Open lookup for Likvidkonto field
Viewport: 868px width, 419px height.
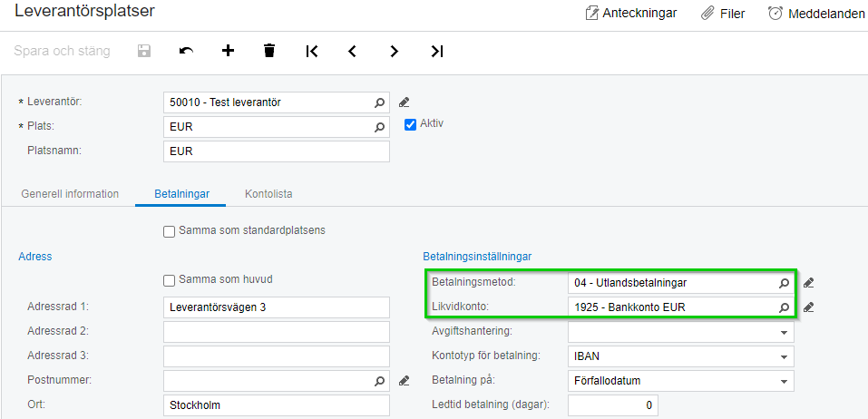784,307
